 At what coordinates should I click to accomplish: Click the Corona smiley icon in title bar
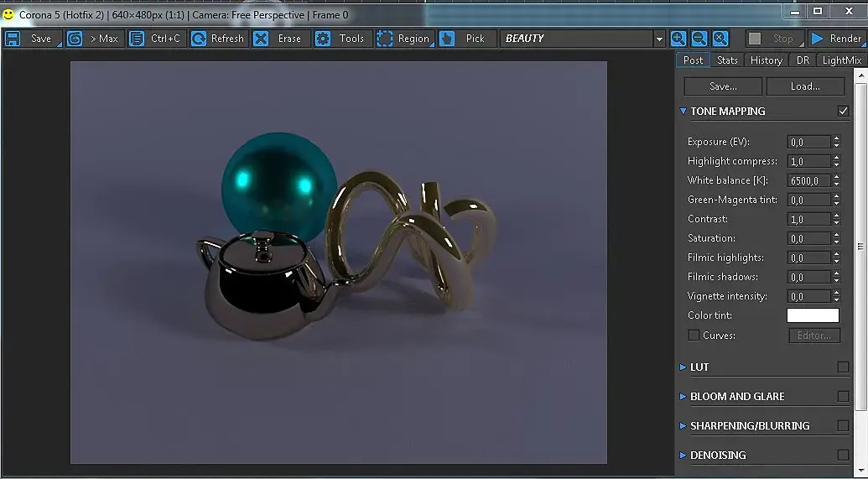(x=8, y=14)
